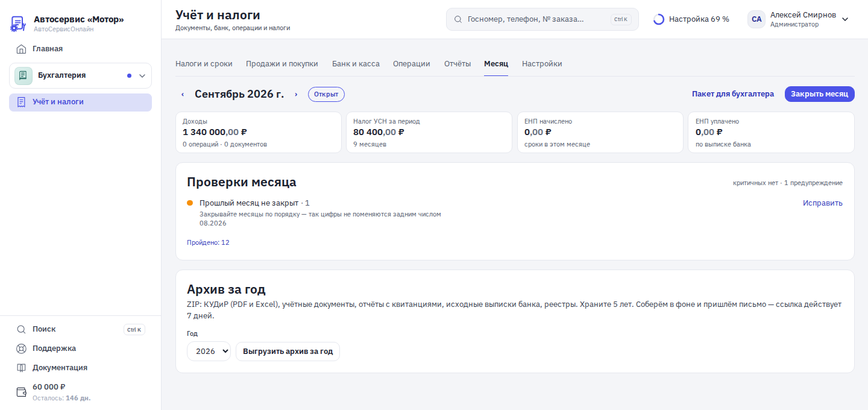Open Пакет для бухгалтера link
Viewport: 868px width, 410px height.
point(733,94)
